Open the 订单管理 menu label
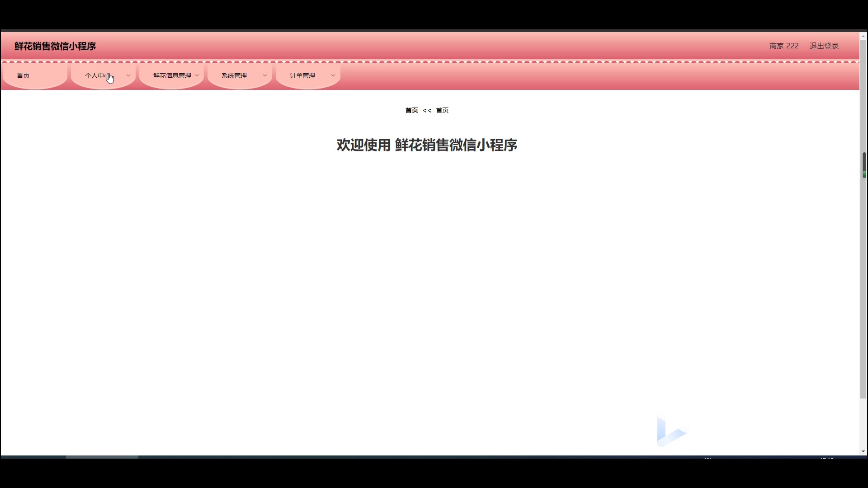Viewport: 868px width, 488px height. (302, 75)
